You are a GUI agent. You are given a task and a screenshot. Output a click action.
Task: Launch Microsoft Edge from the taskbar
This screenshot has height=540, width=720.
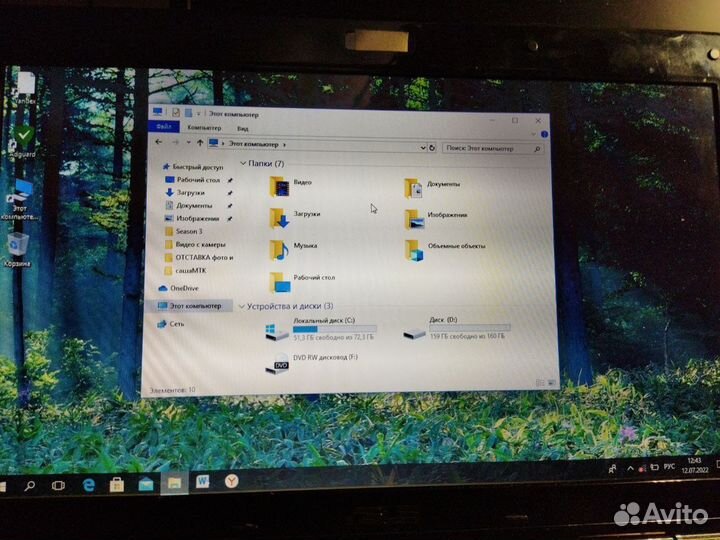(x=88, y=484)
